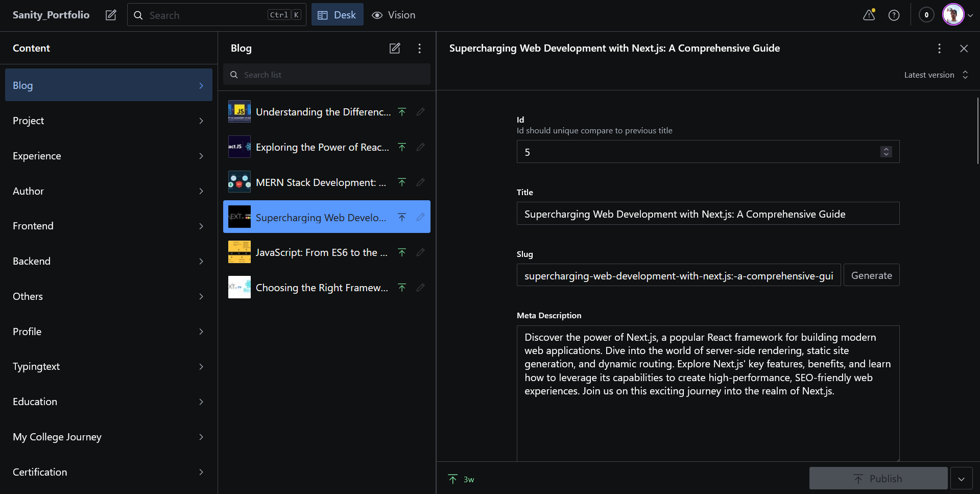Open thumbnail of Exploring the Power of React post

coord(240,147)
